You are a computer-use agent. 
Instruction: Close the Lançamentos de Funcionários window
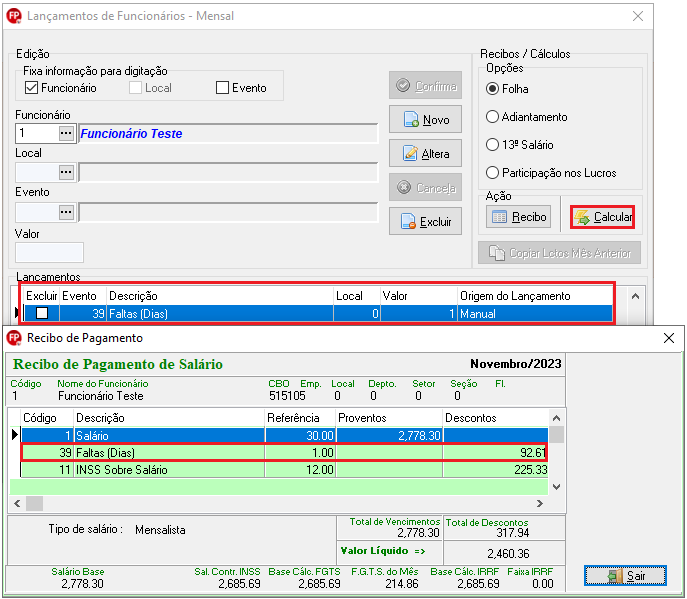pos(638,16)
